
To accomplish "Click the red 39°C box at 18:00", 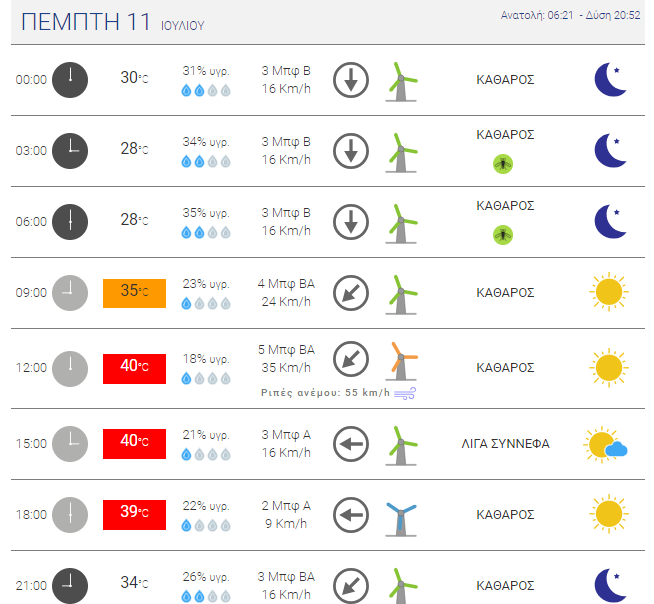I will click(x=134, y=515).
